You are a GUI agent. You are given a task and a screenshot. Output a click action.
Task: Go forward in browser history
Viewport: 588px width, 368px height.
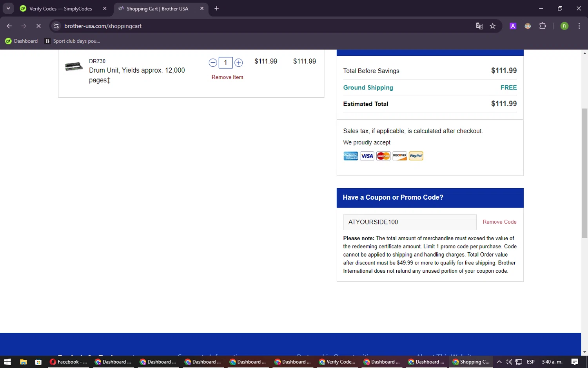[24, 26]
